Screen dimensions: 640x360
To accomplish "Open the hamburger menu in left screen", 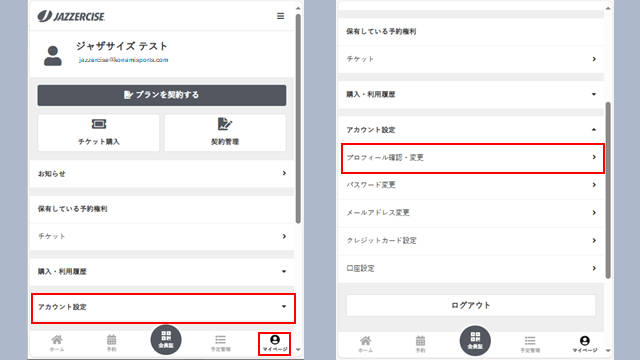I will coord(280,16).
